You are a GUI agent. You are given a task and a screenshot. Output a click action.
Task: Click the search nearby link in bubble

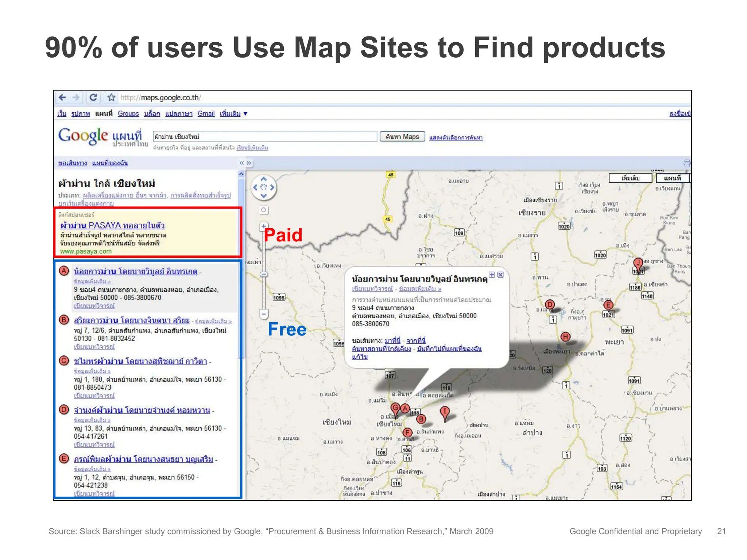[x=381, y=349]
